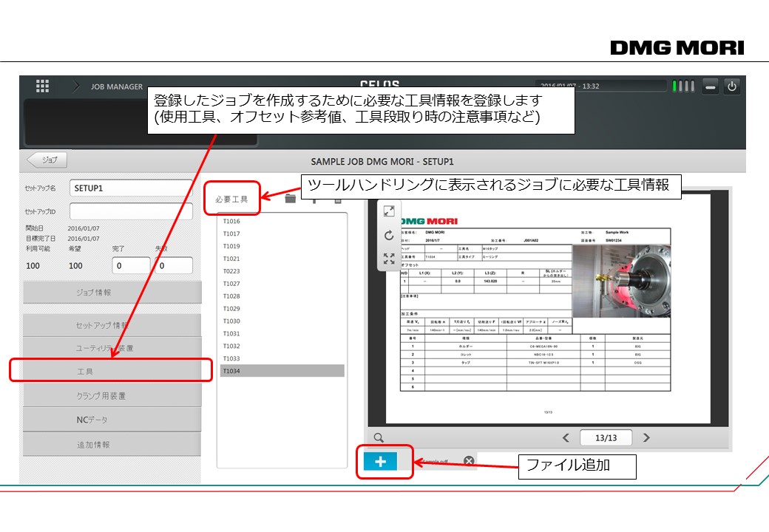
Task: Select tool T1028 in the list
Action: click(x=282, y=296)
